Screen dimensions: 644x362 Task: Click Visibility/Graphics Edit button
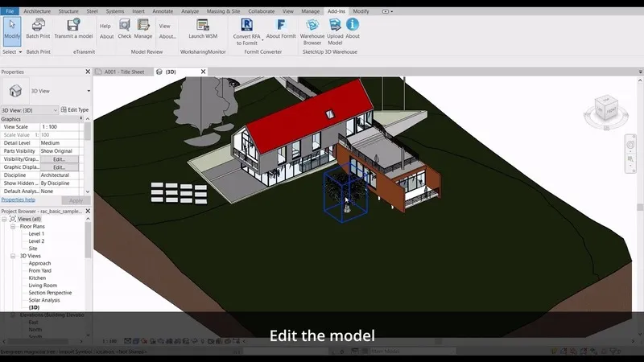59,158
